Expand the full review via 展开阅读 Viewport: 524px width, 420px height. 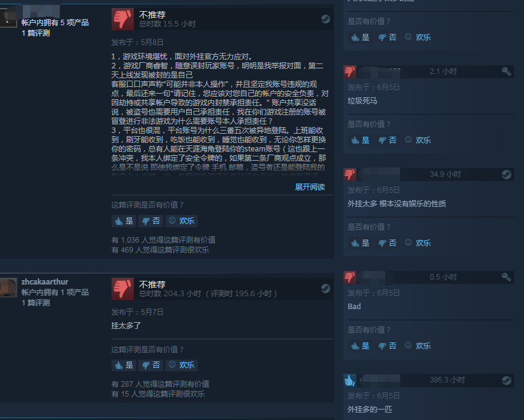[310, 187]
